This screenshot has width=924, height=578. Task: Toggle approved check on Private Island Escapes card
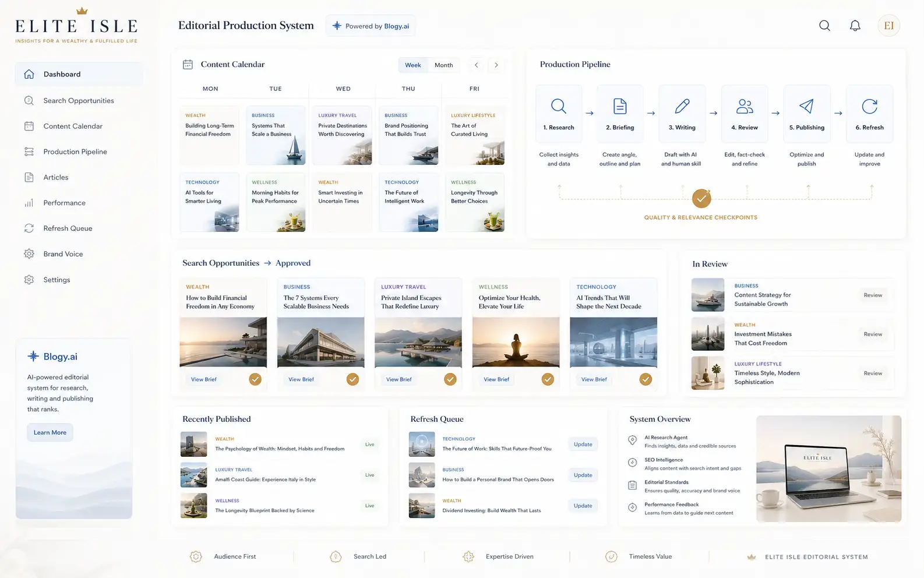pyautogui.click(x=450, y=379)
